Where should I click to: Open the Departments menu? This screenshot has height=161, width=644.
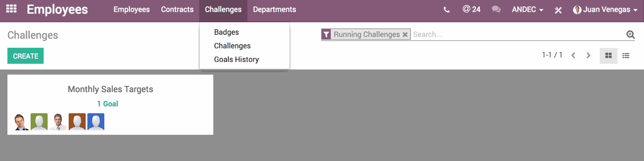275,9
